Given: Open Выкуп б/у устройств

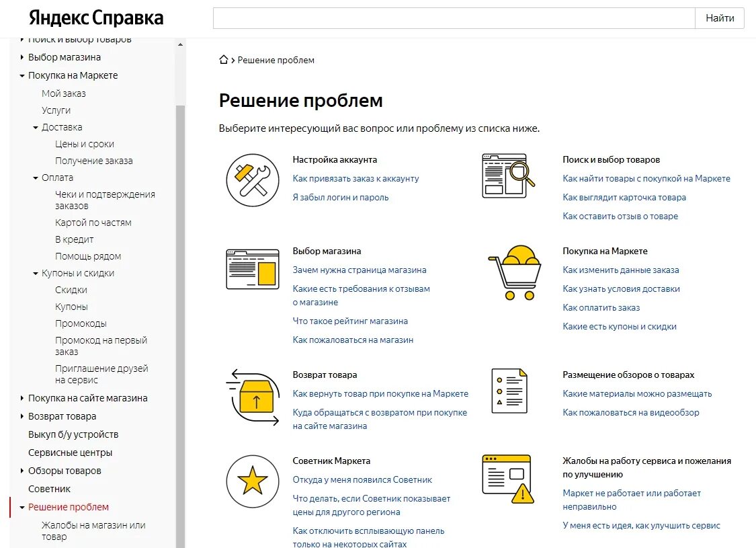Looking at the screenshot, I should pos(73,434).
